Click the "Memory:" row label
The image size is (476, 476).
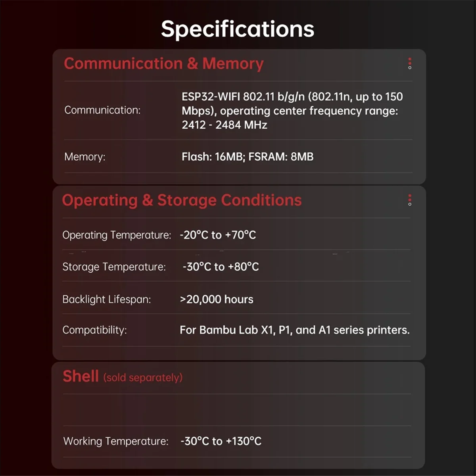[85, 157]
